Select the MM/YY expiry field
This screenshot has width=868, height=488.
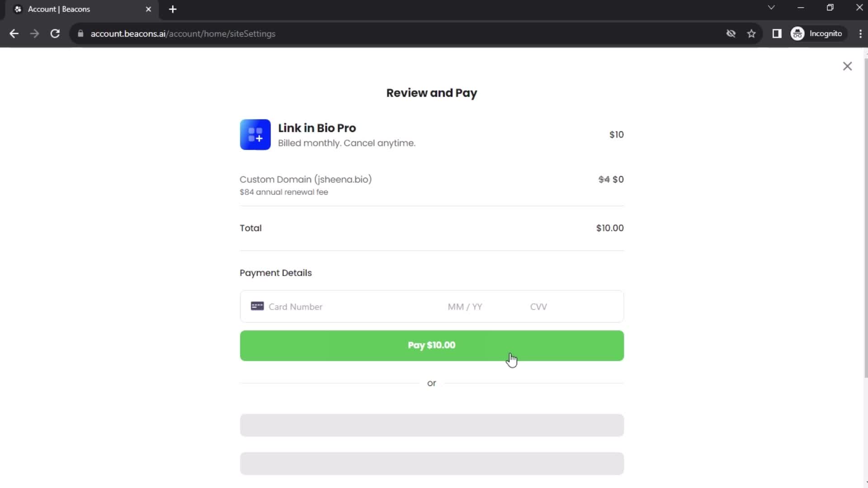pos(465,306)
